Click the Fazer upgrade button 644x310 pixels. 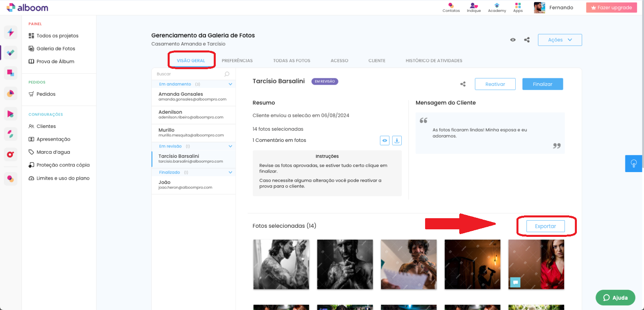pyautogui.click(x=611, y=8)
